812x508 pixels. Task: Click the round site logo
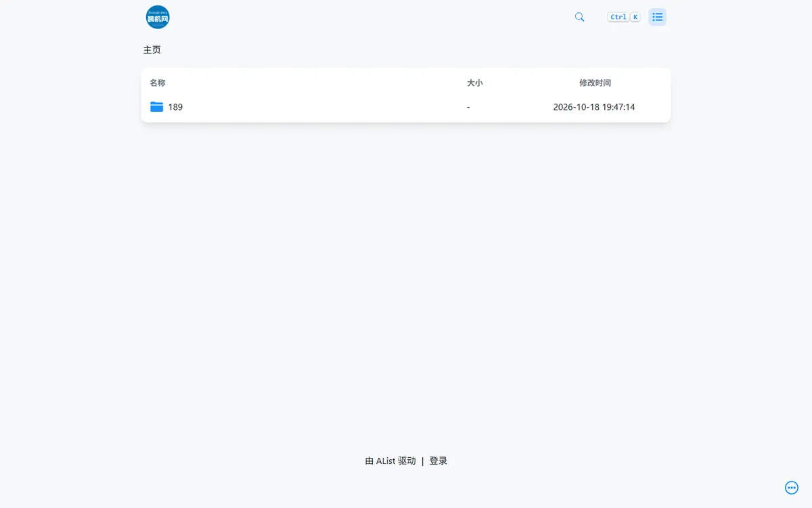pos(158,17)
